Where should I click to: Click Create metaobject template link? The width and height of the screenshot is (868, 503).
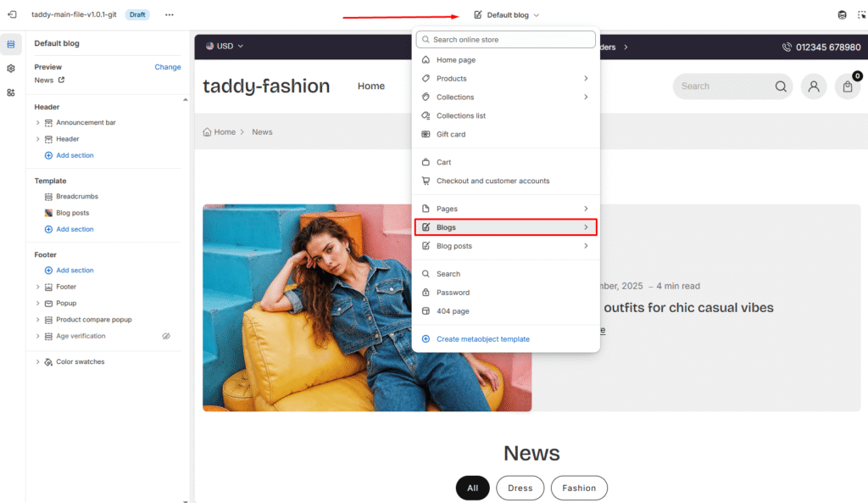482,339
